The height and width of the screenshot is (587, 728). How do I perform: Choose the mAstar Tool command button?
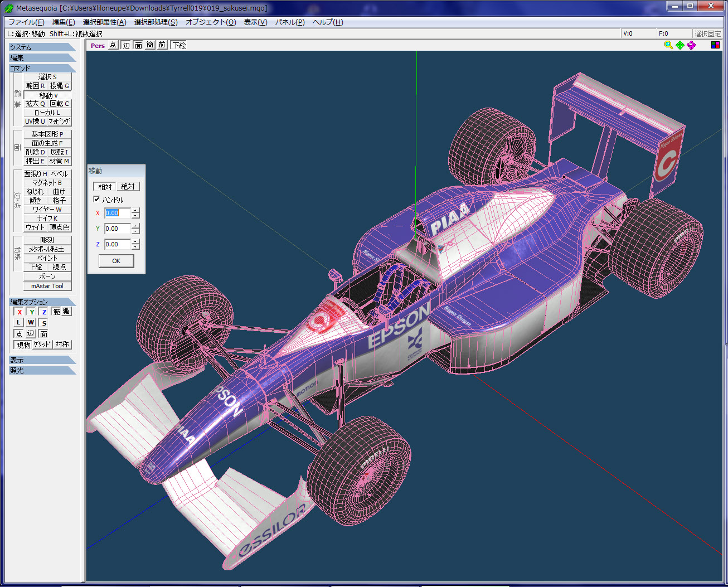47,286
